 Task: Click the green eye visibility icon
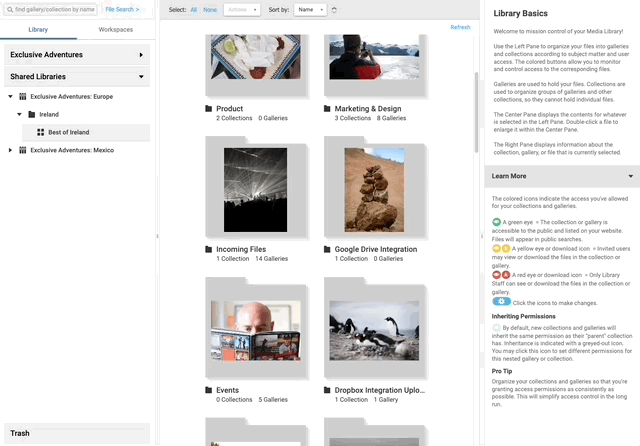[x=497, y=220]
